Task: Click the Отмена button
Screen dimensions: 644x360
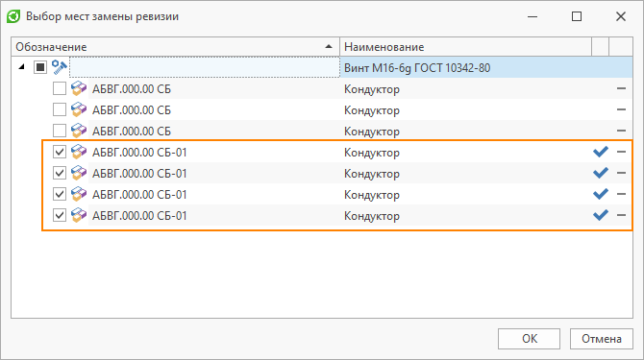Action: click(x=602, y=339)
